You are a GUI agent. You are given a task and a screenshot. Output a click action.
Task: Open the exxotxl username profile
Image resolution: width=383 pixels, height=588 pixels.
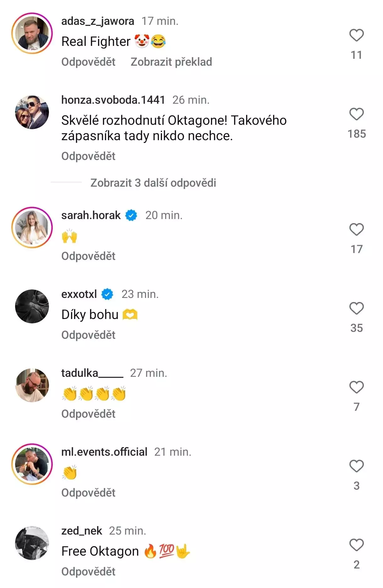(x=79, y=294)
